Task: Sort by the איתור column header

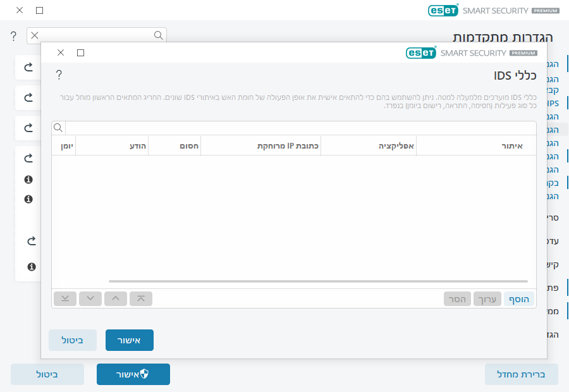Action: coord(475,145)
